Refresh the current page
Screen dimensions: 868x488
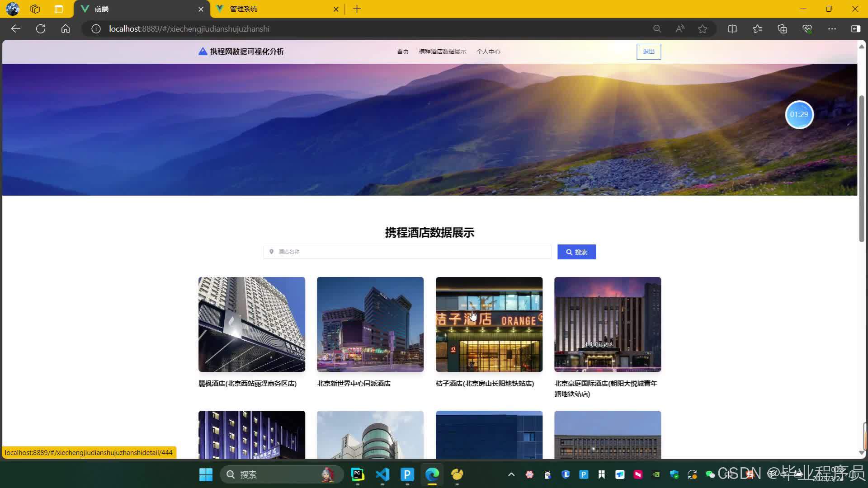click(x=40, y=28)
